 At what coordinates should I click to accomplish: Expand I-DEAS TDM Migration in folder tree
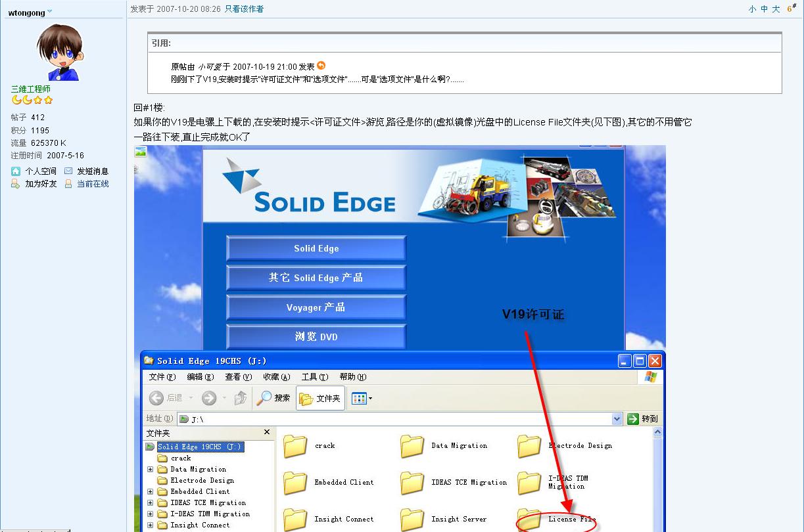coord(151,514)
